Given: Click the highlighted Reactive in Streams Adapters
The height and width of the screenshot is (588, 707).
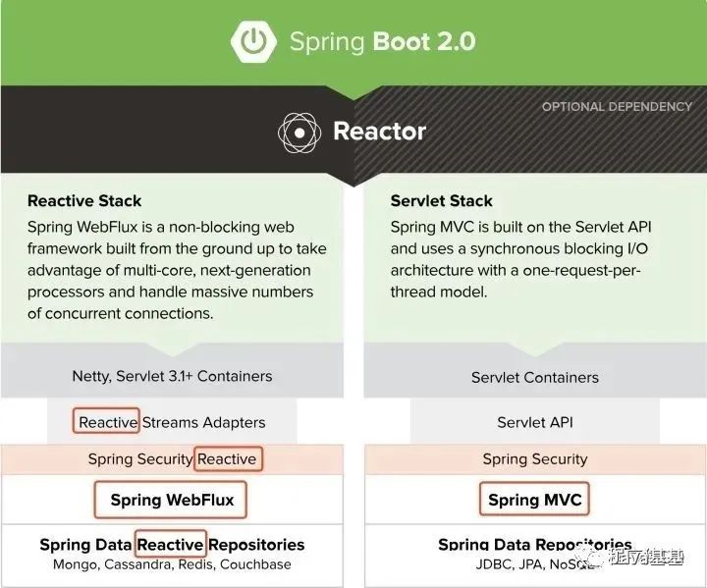Looking at the screenshot, I should 106,421.
